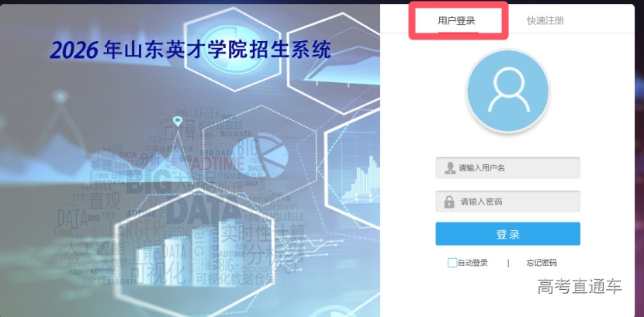Click the 2026年山东英才学院招生系统 title
644x317 pixels.
[x=190, y=50]
